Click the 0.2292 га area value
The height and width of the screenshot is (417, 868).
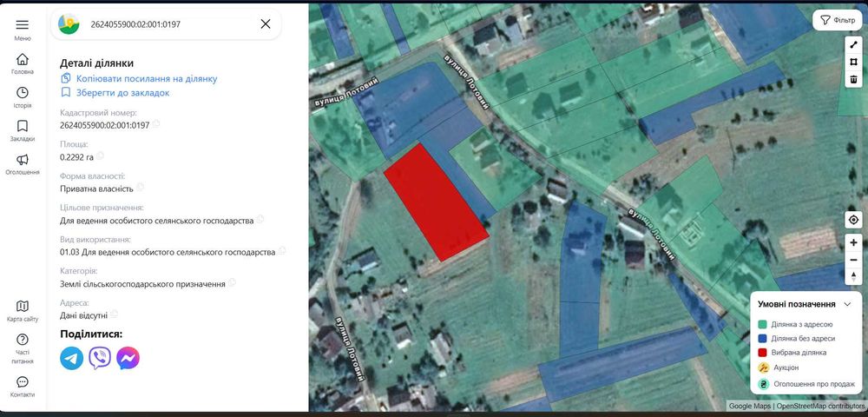(76, 156)
